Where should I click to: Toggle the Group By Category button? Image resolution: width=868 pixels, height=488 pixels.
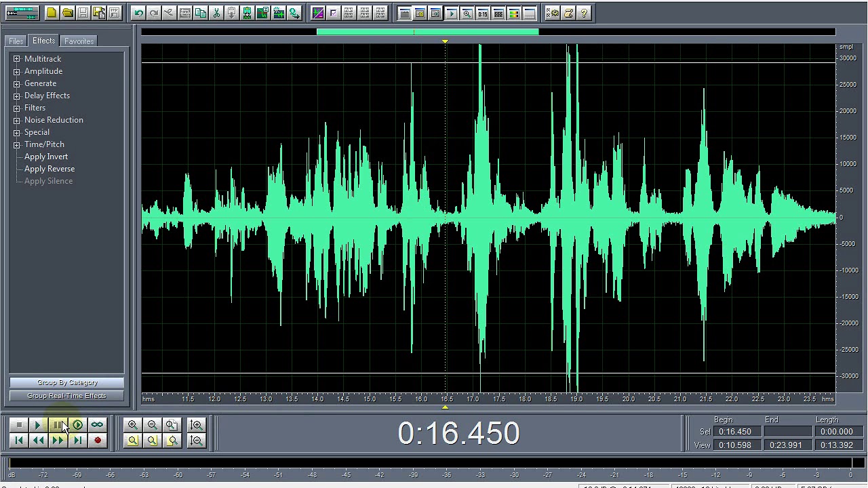point(67,383)
